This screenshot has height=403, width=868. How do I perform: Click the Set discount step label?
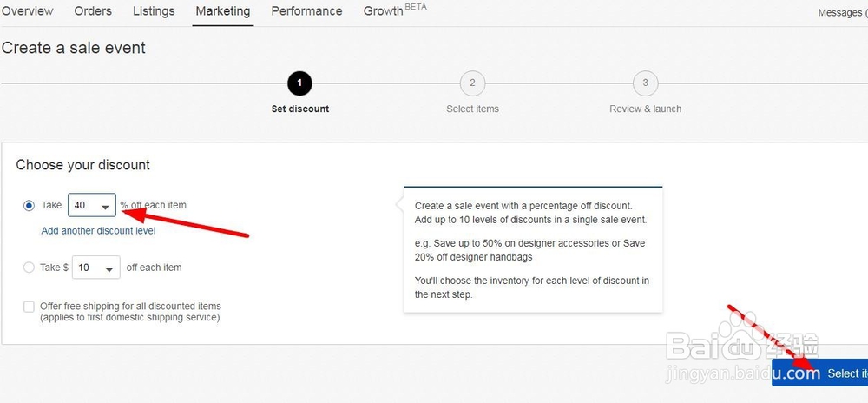click(x=299, y=109)
